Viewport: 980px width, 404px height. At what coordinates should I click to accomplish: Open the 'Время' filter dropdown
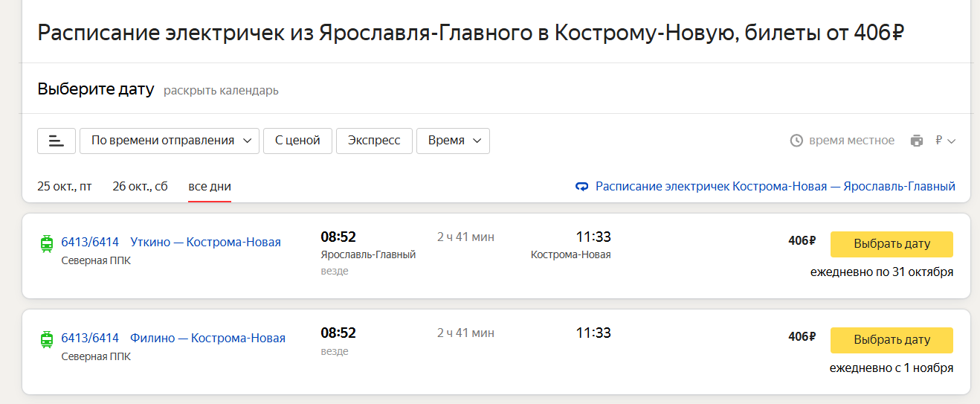tap(453, 141)
